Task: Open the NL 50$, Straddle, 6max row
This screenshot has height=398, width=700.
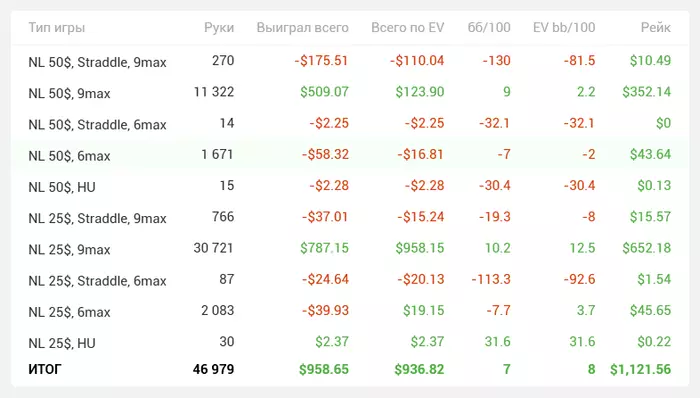Action: pos(350,124)
